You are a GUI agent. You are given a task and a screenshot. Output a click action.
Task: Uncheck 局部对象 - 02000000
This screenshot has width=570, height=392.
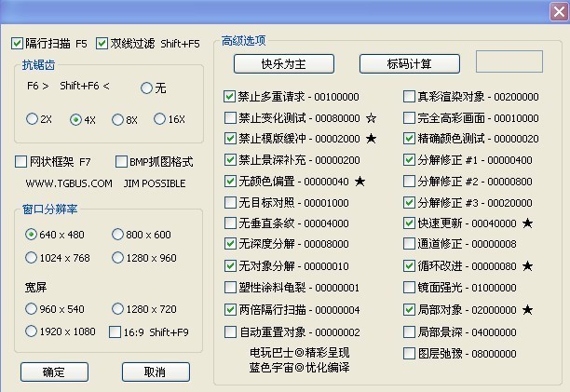409,309
